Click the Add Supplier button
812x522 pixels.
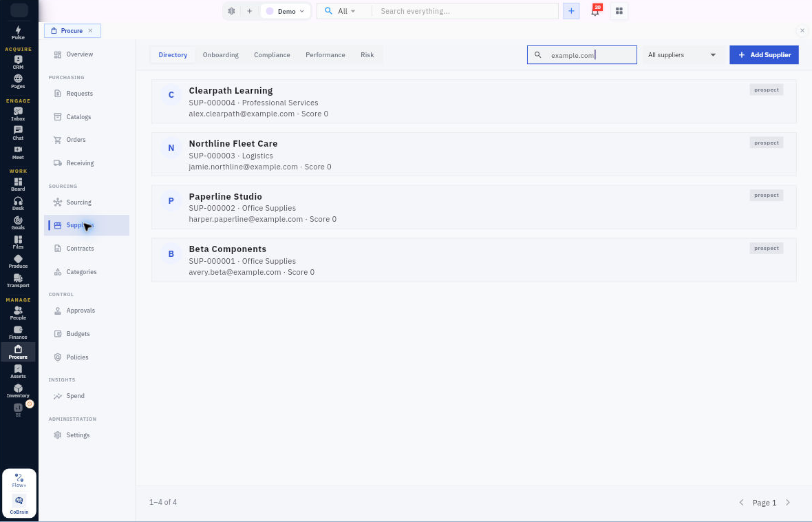click(x=764, y=55)
